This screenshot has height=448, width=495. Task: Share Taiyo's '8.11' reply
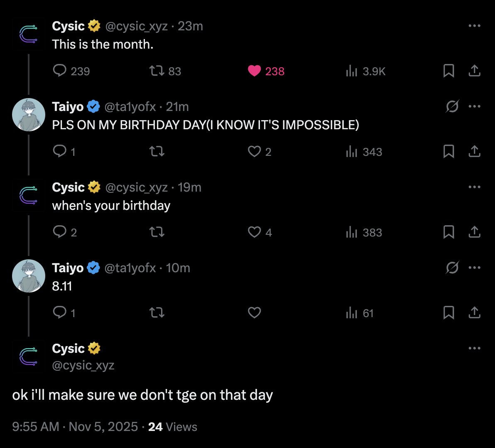pos(474,313)
